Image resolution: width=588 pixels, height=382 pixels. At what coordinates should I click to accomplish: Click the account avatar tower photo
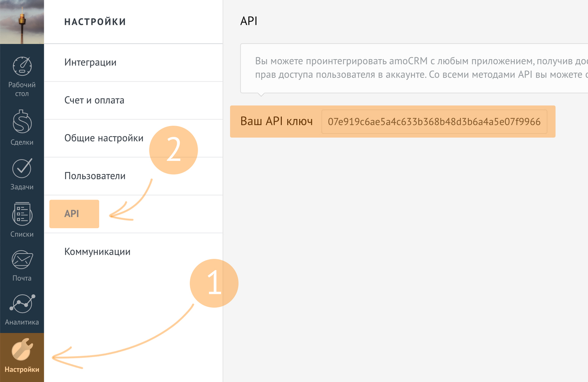click(22, 22)
